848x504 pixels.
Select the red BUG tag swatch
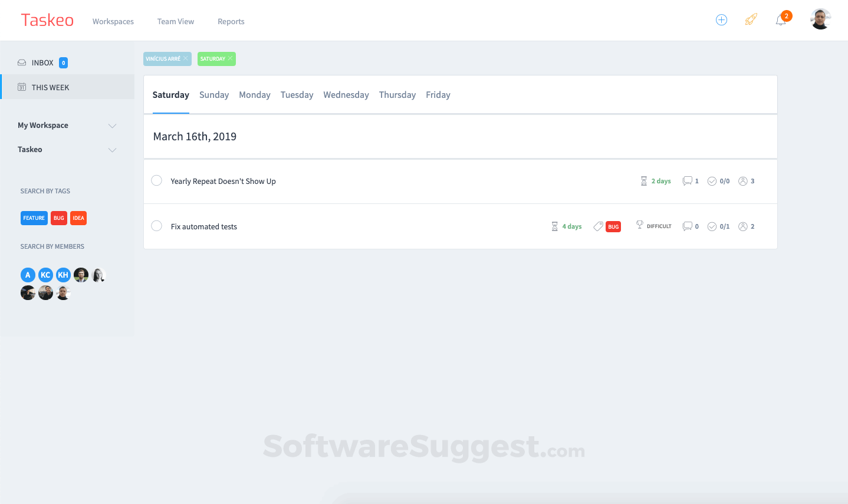click(58, 218)
